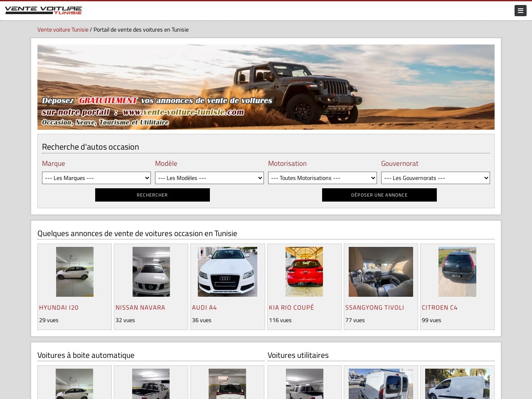Click the '99 vues' text
The image size is (532, 399).
[x=431, y=320]
